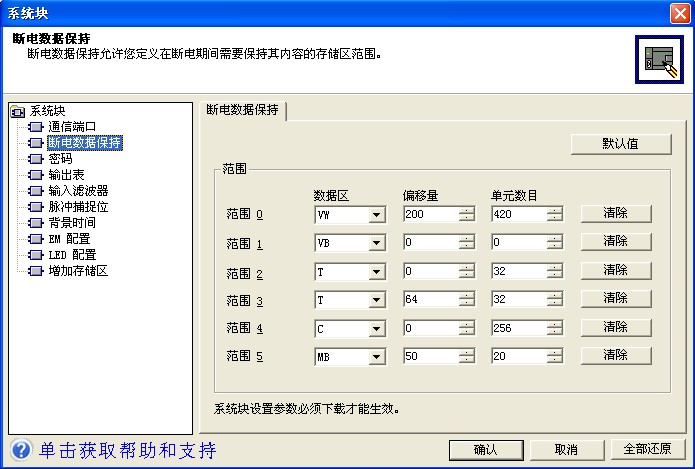Switch to the 断电数据保持 tab
Viewport: 695px width, 469px height.
point(244,111)
